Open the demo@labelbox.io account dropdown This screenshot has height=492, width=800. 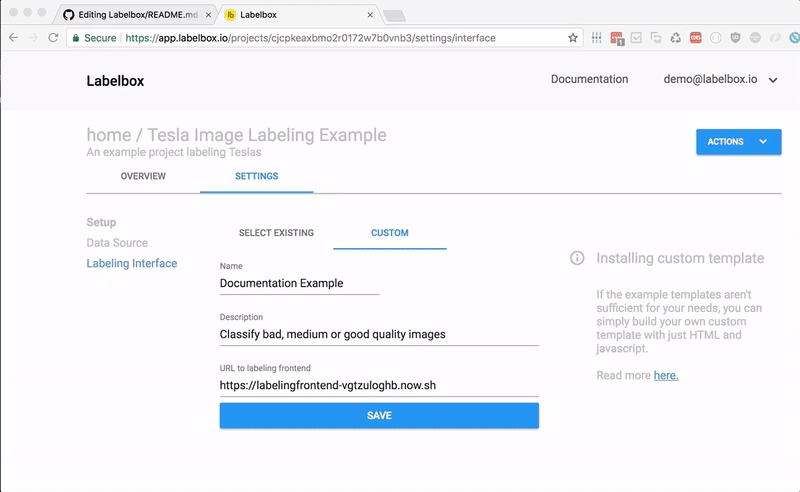(720, 80)
